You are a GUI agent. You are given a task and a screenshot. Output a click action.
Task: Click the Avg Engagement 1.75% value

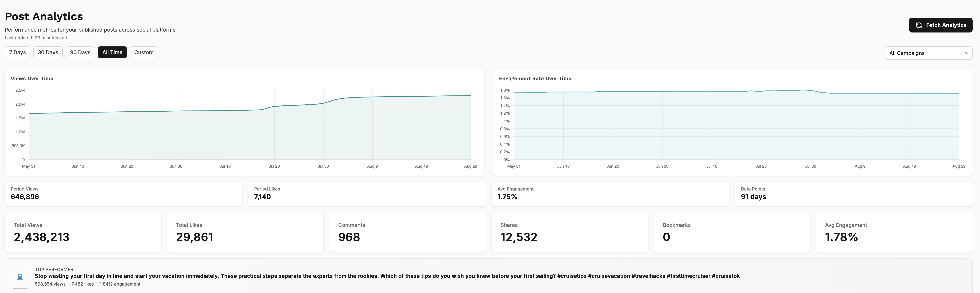tap(507, 197)
